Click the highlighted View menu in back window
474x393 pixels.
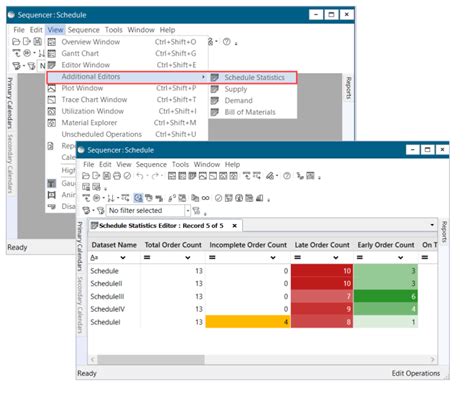click(55, 30)
